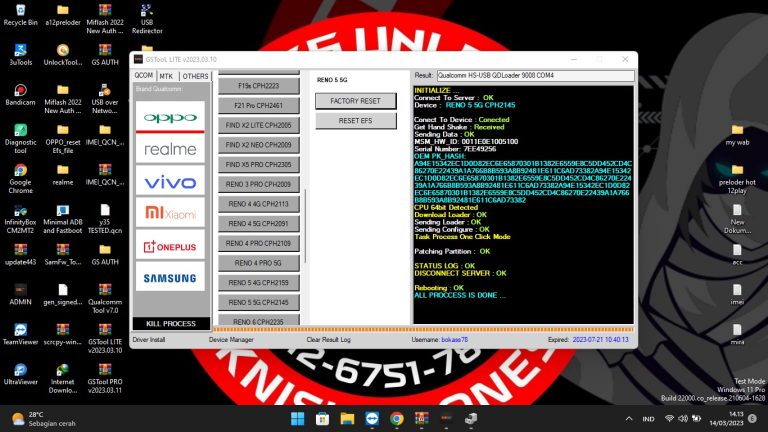Open Windows Start menu on taskbar
This screenshot has height=432, width=768.
click(x=297, y=419)
